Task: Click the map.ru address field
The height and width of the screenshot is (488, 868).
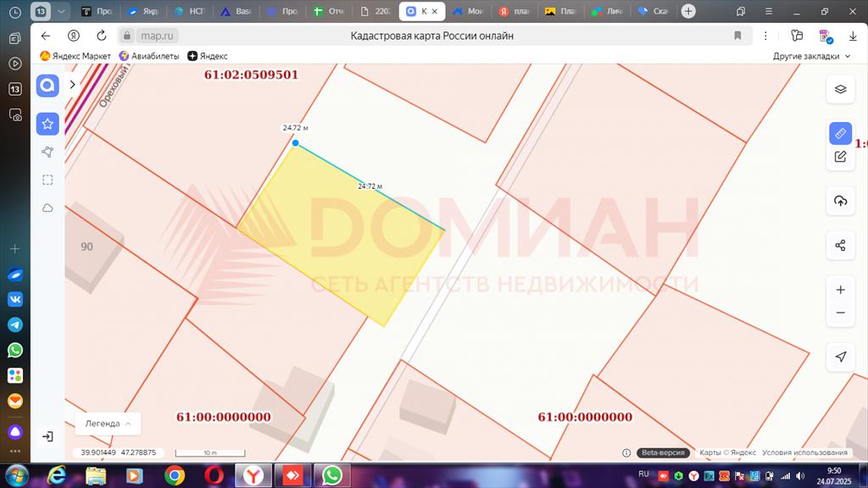Action: pos(157,36)
